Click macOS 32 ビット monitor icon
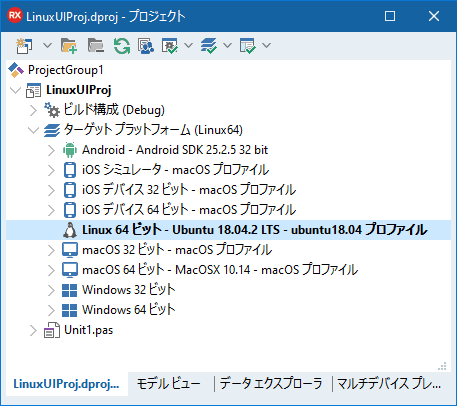This screenshot has height=406, width=457. pos(70,250)
